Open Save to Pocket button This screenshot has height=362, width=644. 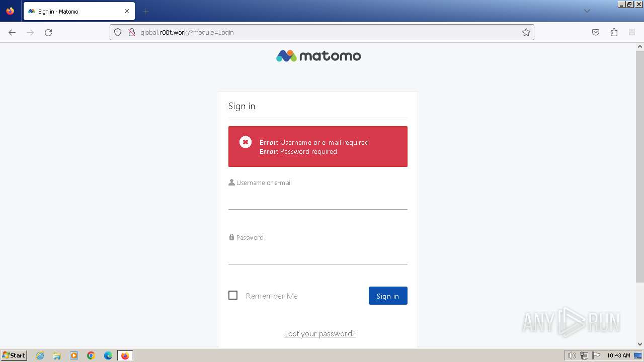pos(596,32)
